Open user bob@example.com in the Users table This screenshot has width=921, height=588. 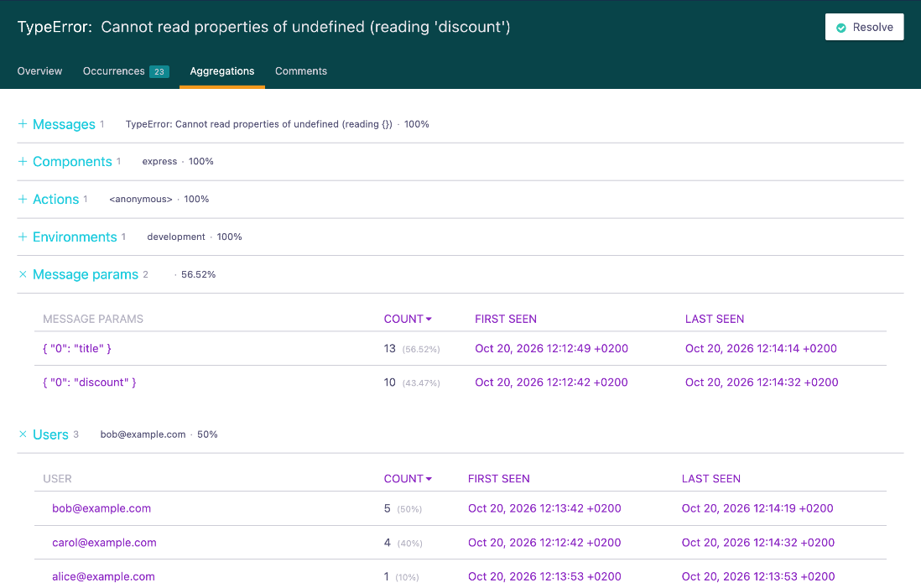point(101,508)
